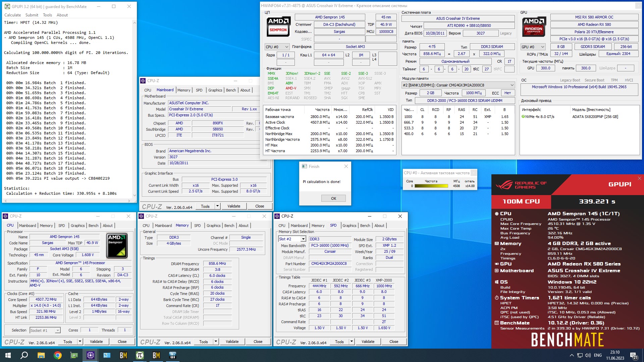Click ADATA SX8200PNP drive entry
Image resolution: width=644 pixels, height=362 pixels.
[x=595, y=117]
